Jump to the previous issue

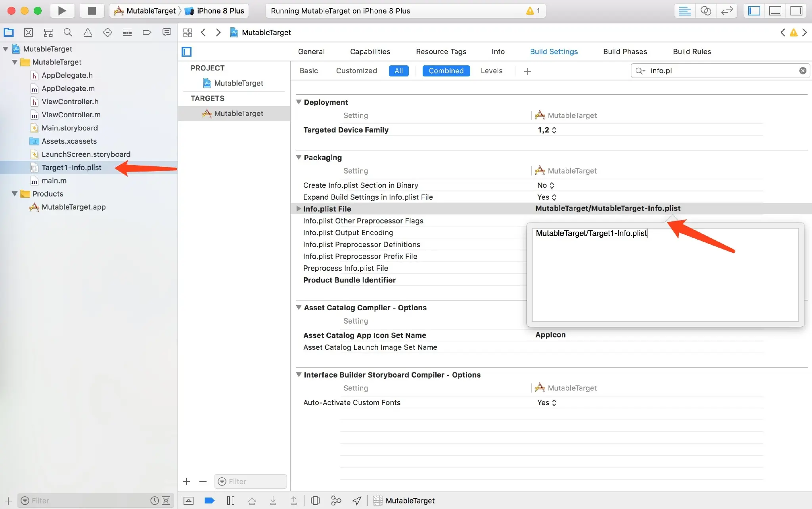783,32
